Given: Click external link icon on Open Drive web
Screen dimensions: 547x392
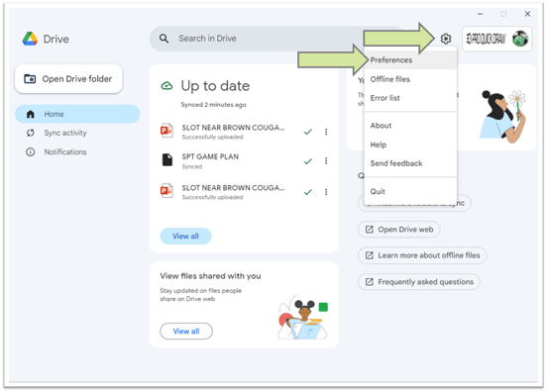Looking at the screenshot, I should [x=369, y=230].
